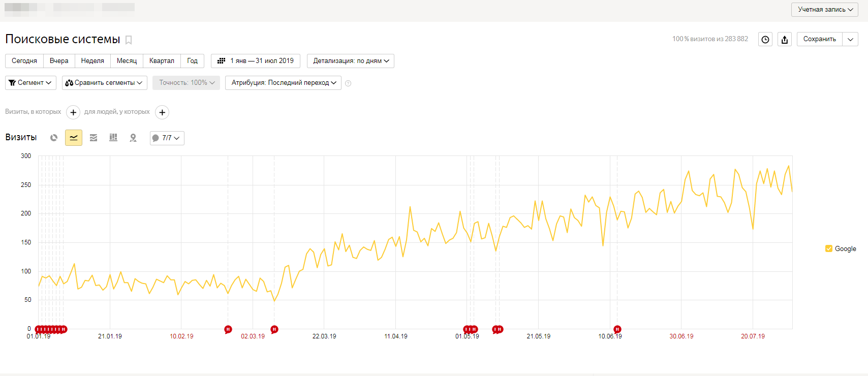Open the map chart view
This screenshot has width=868, height=376.
tap(133, 138)
